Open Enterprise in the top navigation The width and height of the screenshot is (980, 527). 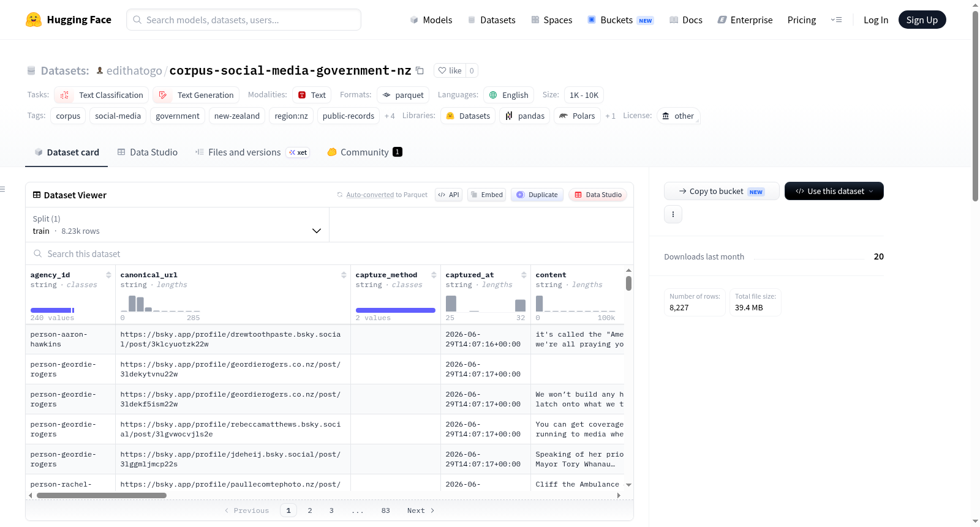point(745,20)
